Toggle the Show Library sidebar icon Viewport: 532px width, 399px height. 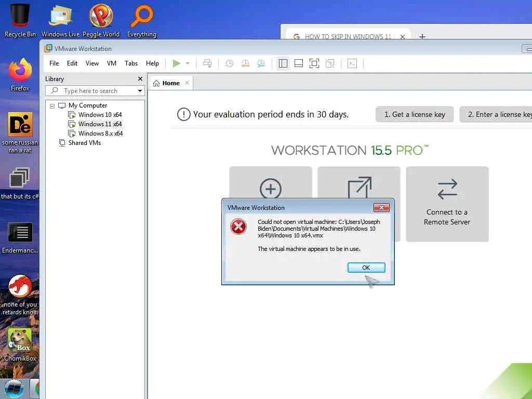[283, 63]
